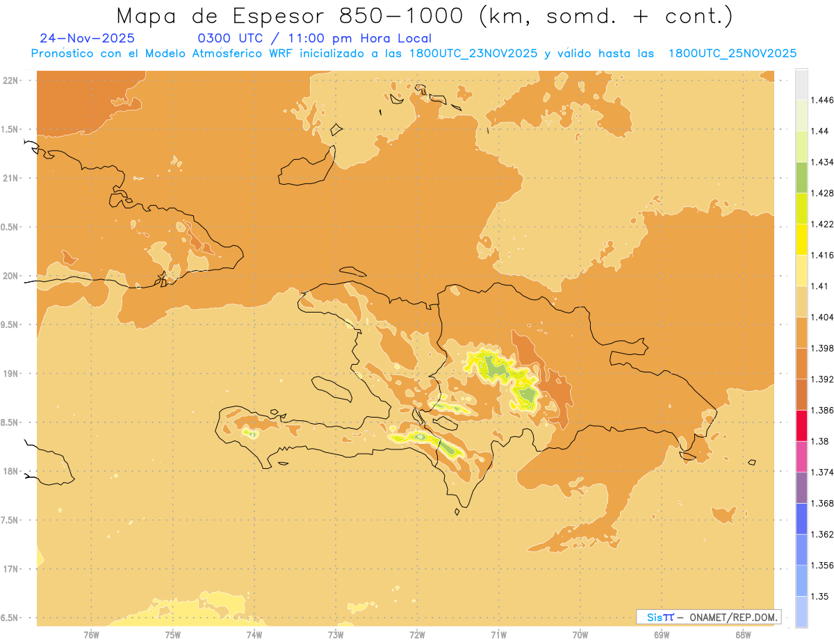Click the "1.422" colorbar value

pyautogui.click(x=822, y=224)
